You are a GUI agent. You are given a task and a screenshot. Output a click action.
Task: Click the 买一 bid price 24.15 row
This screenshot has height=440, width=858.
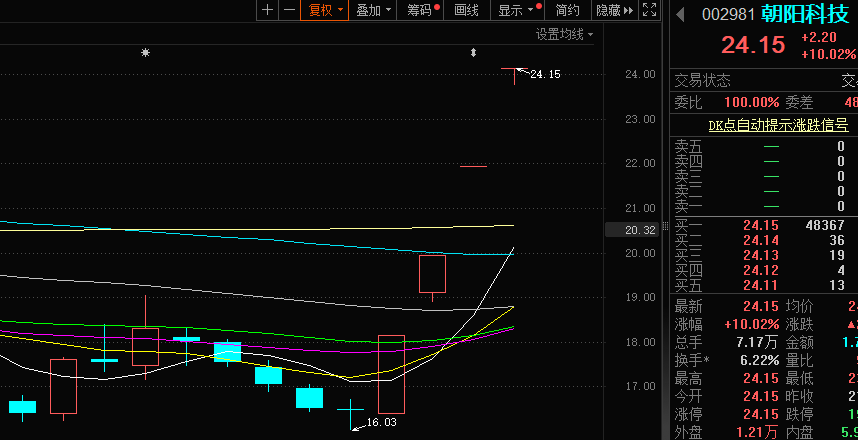pyautogui.click(x=760, y=226)
